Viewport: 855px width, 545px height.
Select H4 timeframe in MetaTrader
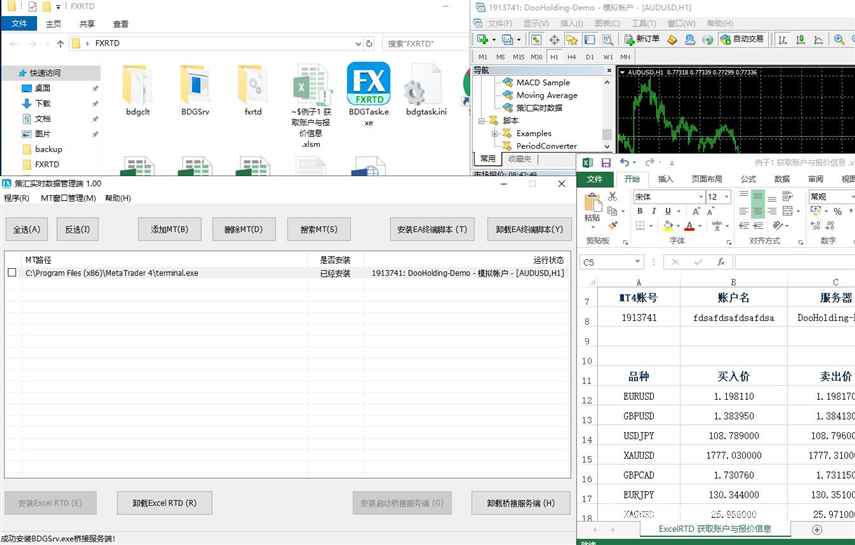pos(571,57)
